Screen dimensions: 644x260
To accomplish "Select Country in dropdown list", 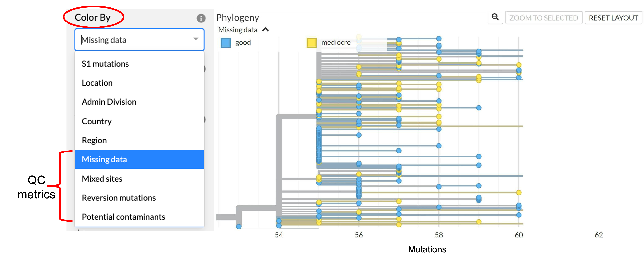I will coord(97,121).
